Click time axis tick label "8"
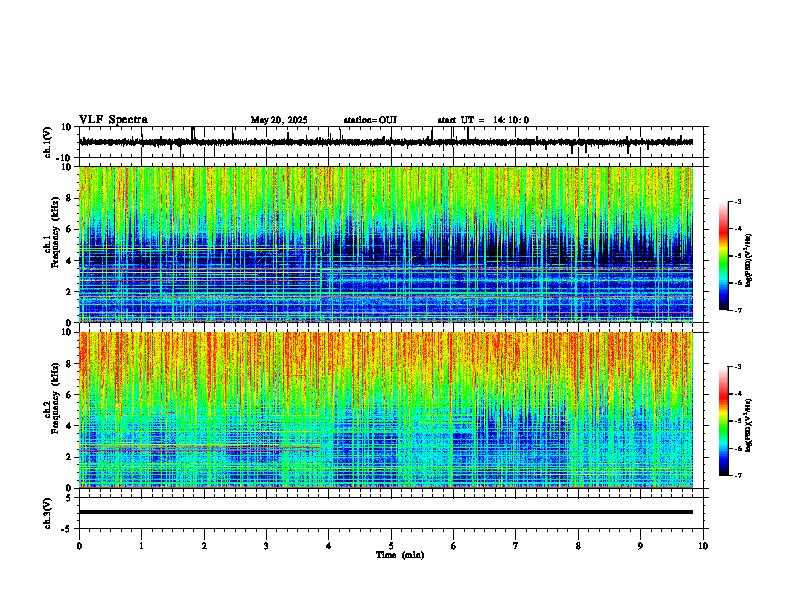Image resolution: width=792 pixels, height=612 pixels. [578, 546]
